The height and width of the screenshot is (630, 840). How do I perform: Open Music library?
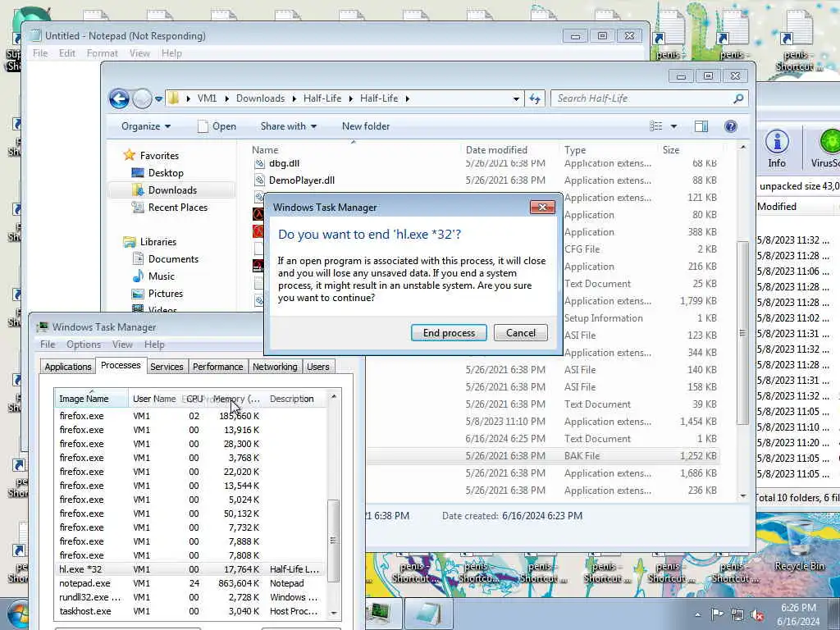pyautogui.click(x=161, y=276)
